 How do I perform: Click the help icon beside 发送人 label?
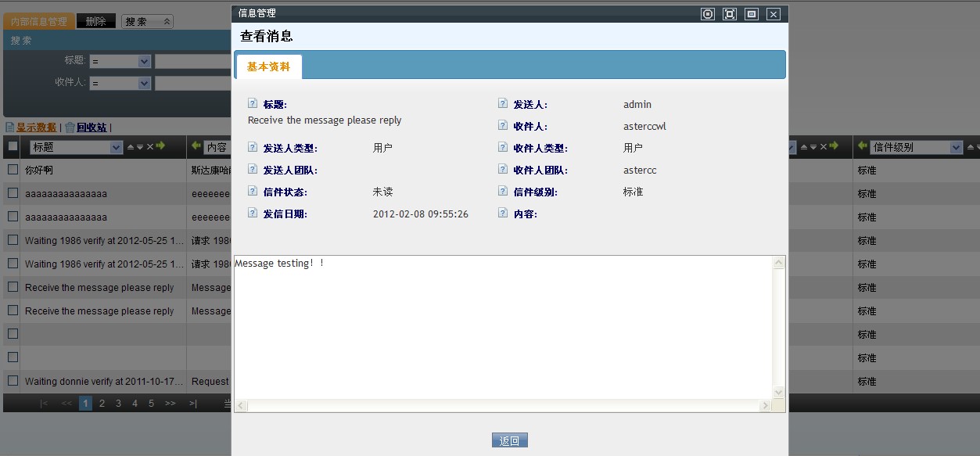tap(503, 103)
